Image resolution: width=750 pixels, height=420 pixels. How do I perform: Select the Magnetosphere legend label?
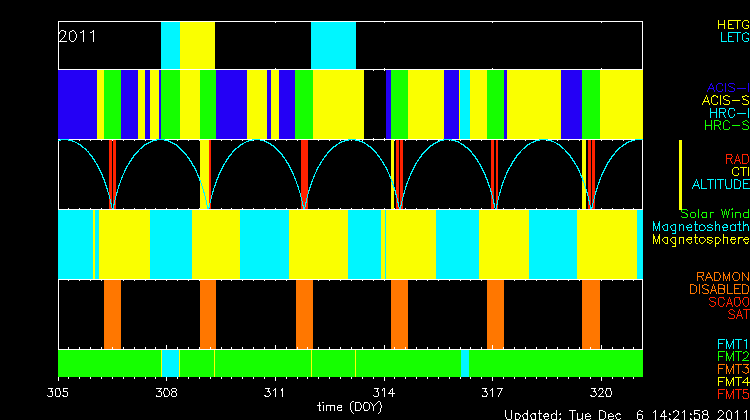[x=700, y=240]
